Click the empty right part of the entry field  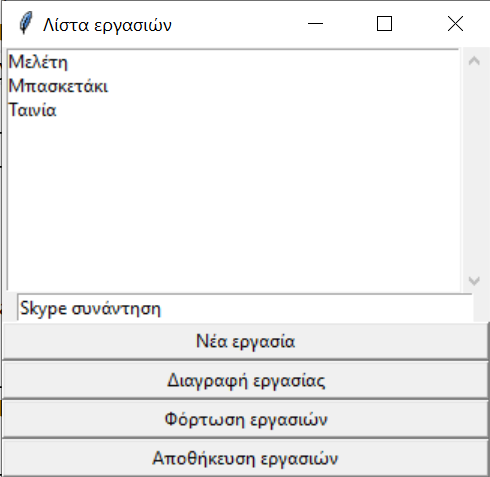click(x=317, y=308)
